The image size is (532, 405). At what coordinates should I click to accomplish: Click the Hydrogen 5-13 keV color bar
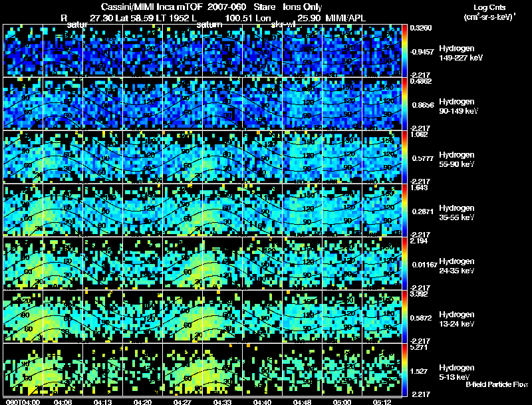(404, 370)
